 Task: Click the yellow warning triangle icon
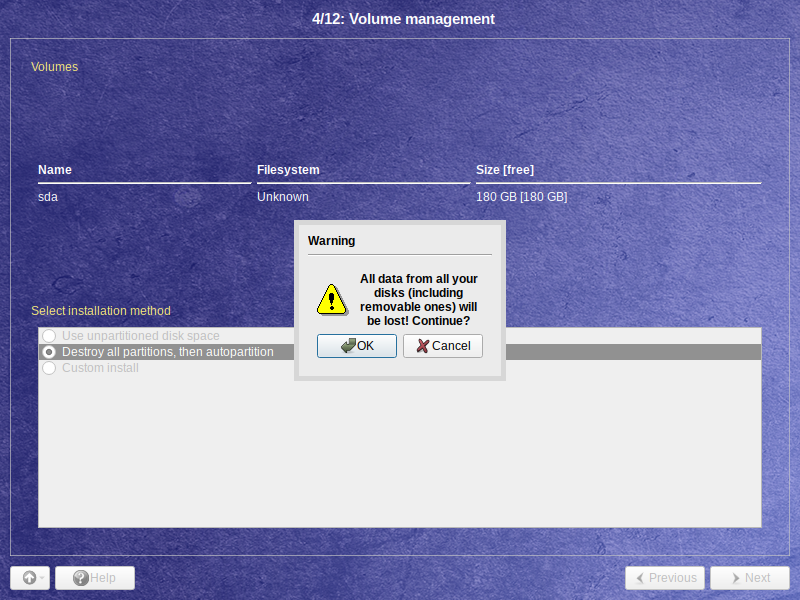[x=332, y=299]
